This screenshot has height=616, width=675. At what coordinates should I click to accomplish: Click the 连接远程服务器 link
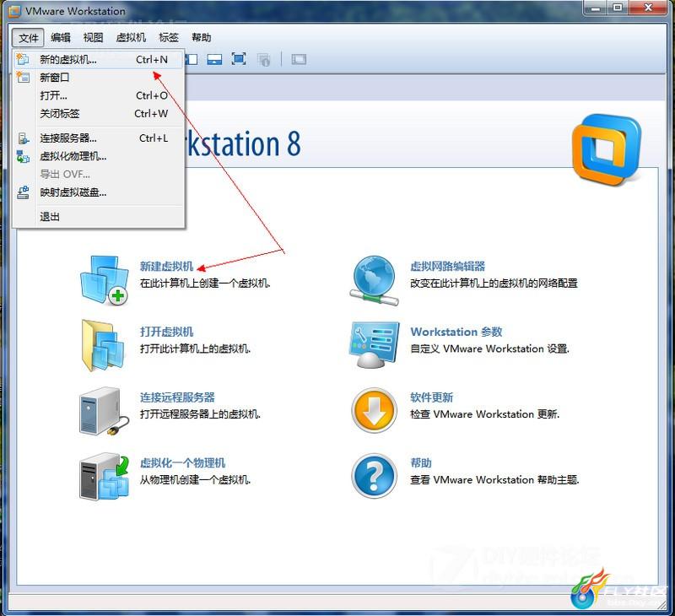click(177, 397)
